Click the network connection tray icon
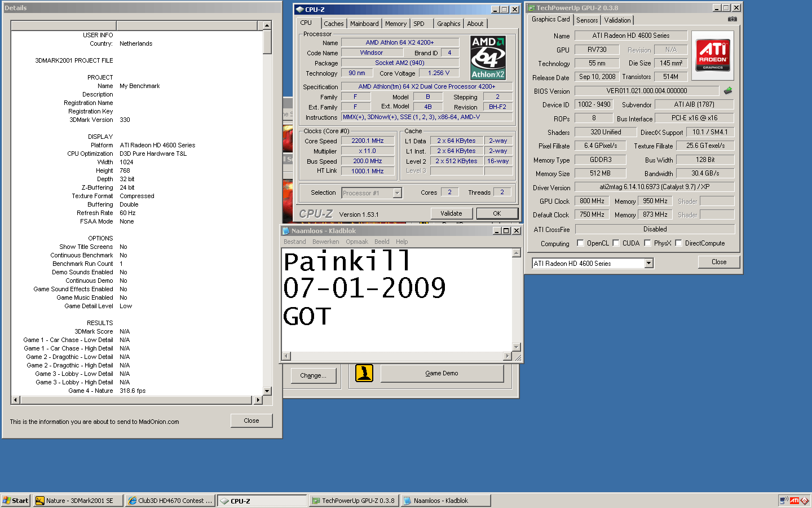The width and height of the screenshot is (812, 508). click(x=783, y=501)
